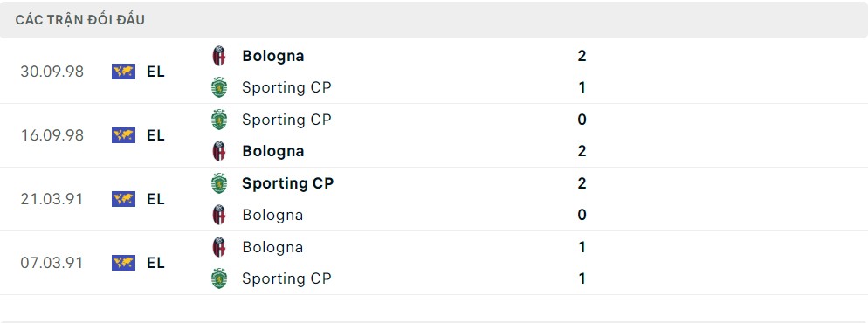Screen dimensions: 868x323
Task: Click world flag icon beside 07.03.91
Action: [x=123, y=263]
